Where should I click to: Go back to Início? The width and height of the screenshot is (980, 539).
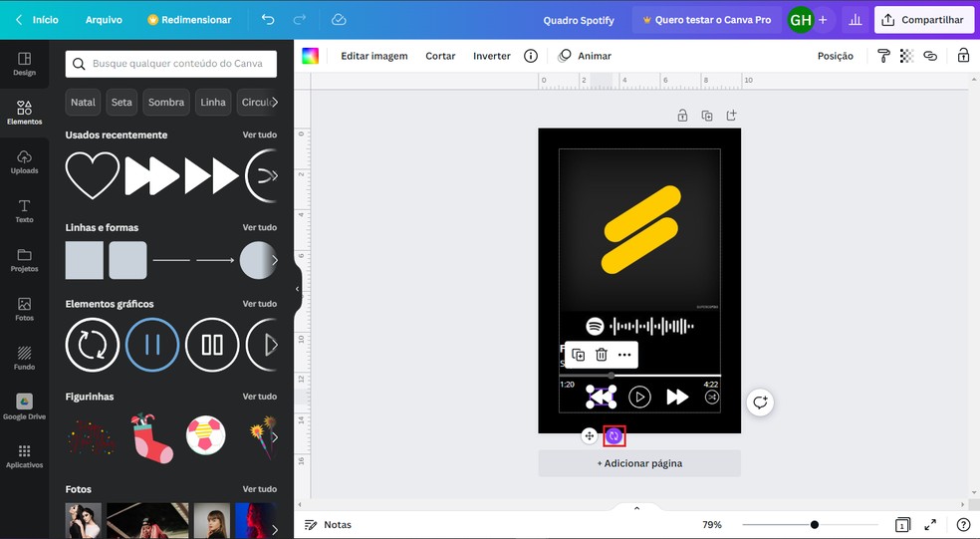pos(37,19)
